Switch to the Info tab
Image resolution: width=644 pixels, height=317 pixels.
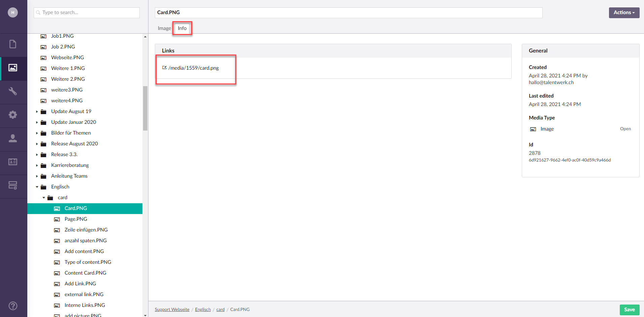tap(182, 28)
